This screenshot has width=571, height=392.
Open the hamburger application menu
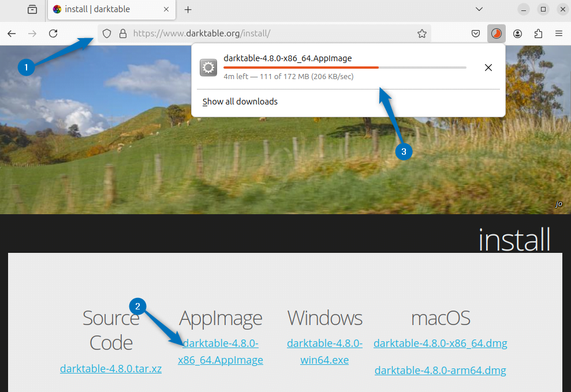point(559,33)
